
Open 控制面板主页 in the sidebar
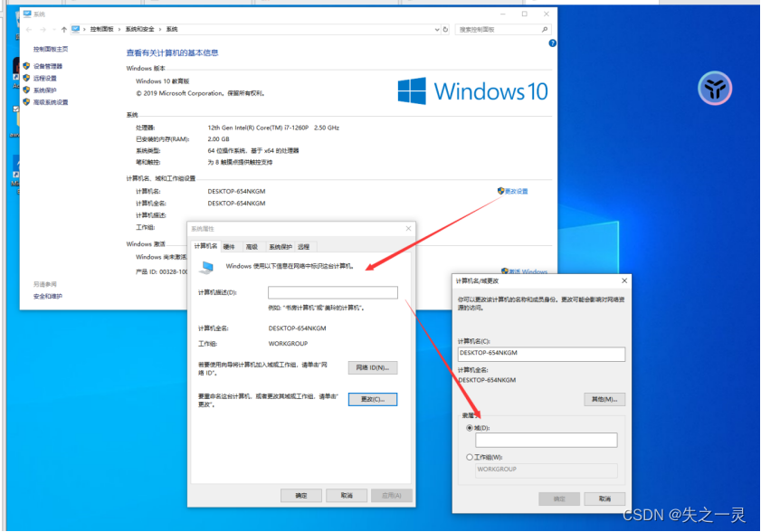click(x=51, y=49)
